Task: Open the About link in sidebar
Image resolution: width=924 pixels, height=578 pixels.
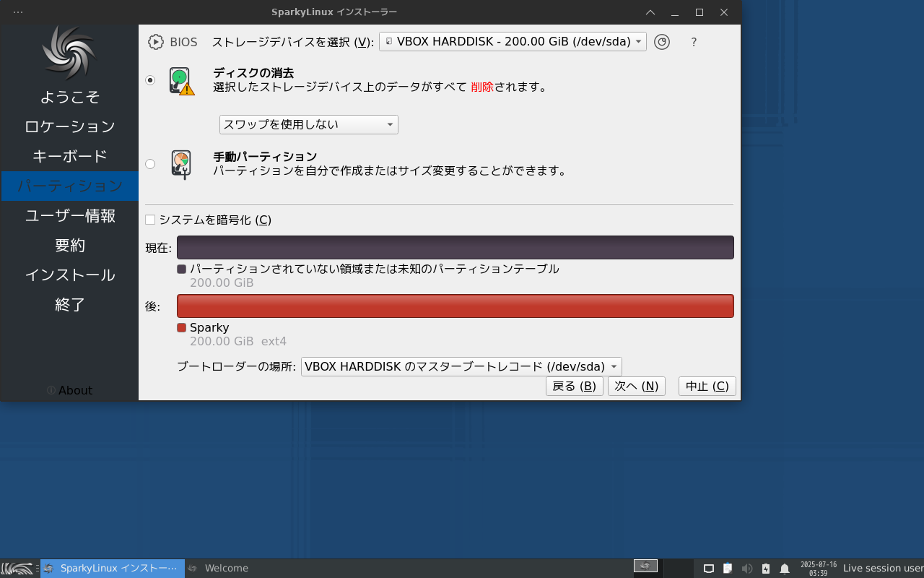Action: pyautogui.click(x=69, y=390)
